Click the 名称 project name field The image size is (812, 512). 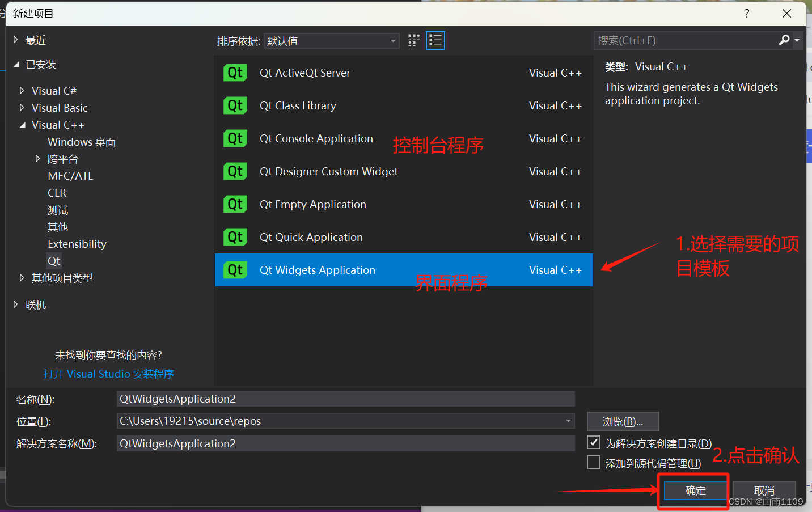(x=345, y=399)
